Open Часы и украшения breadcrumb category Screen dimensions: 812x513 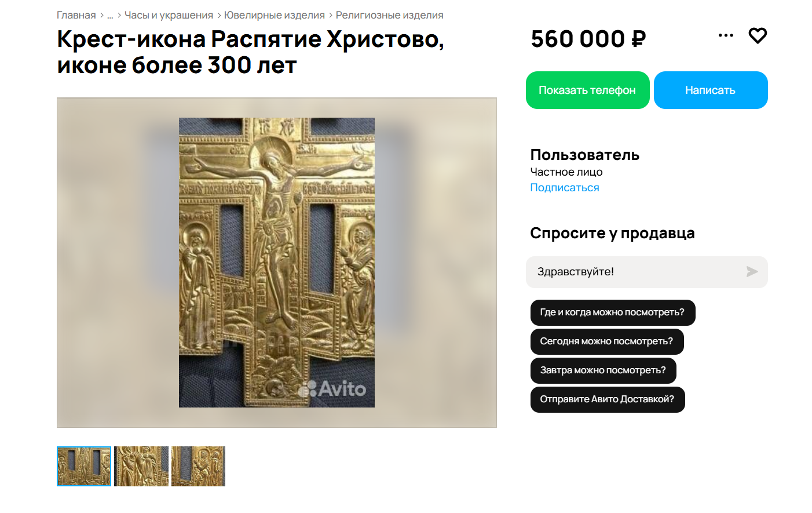[x=169, y=15]
